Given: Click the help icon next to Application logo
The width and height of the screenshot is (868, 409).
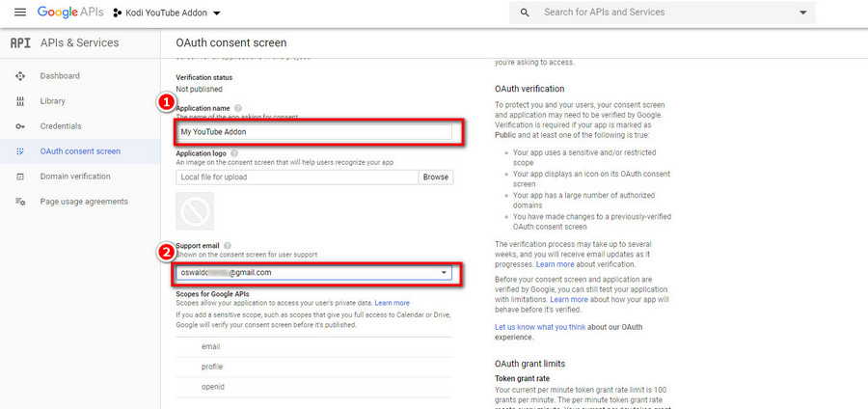Looking at the screenshot, I should tap(234, 153).
